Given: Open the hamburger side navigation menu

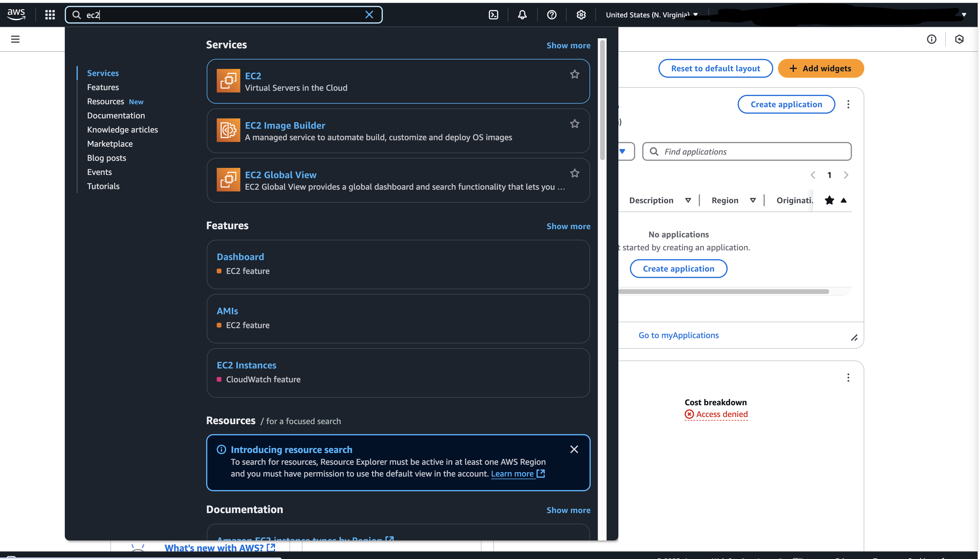Looking at the screenshot, I should point(15,39).
